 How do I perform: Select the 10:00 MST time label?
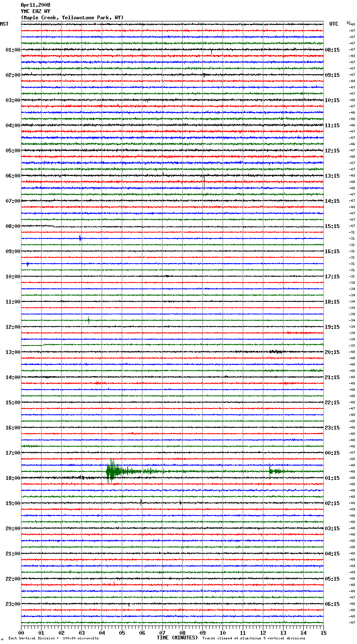13,277
